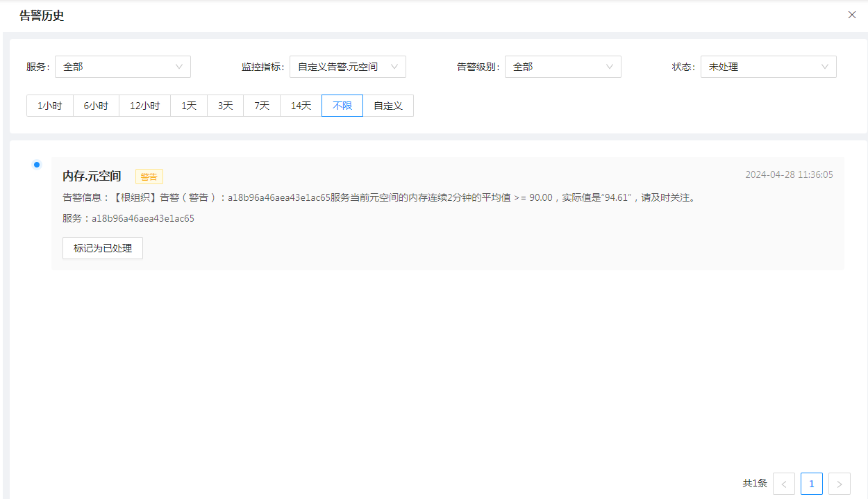The image size is (868, 499).
Task: Switch to the 14天 time range
Action: [x=301, y=106]
